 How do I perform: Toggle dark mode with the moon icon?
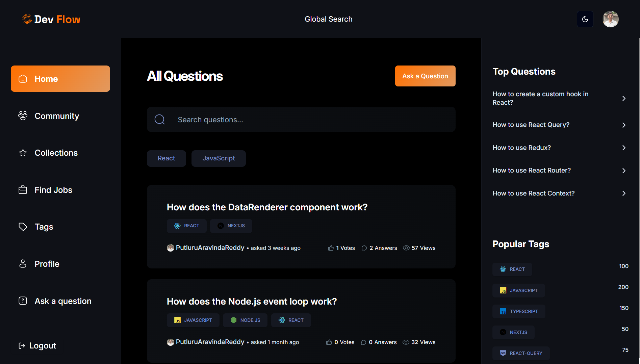(x=585, y=19)
